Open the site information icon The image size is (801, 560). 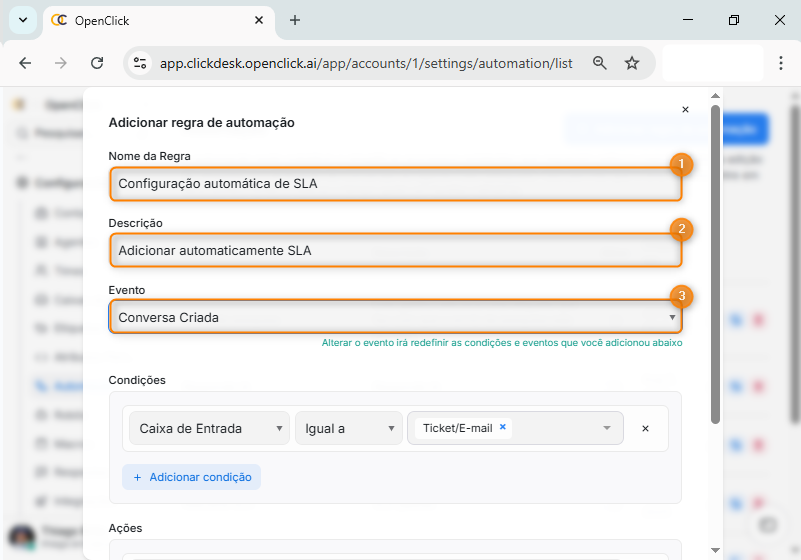click(141, 63)
